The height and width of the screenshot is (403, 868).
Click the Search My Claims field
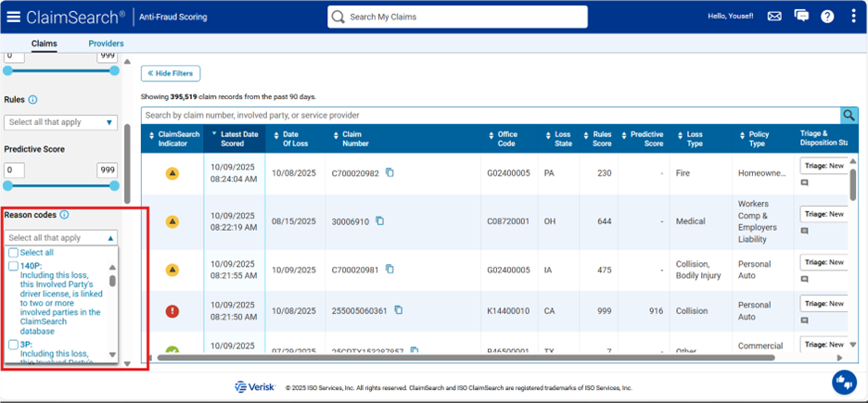click(457, 17)
